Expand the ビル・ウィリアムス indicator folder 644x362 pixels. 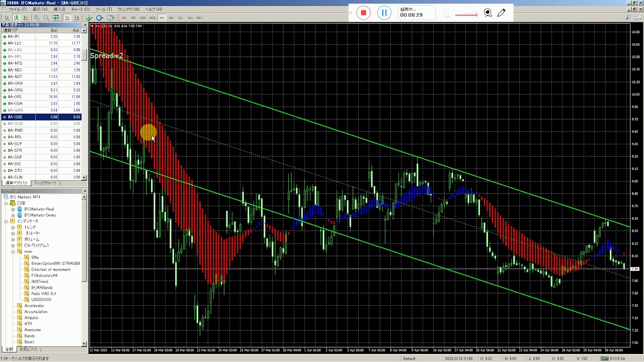13,245
